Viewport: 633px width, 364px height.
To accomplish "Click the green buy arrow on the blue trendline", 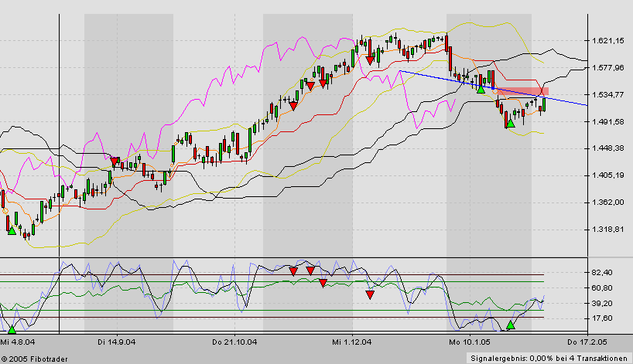I will (481, 90).
